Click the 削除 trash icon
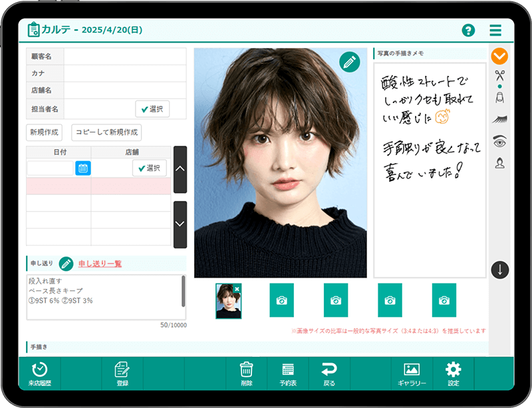The width and height of the screenshot is (532, 408). coord(247,374)
